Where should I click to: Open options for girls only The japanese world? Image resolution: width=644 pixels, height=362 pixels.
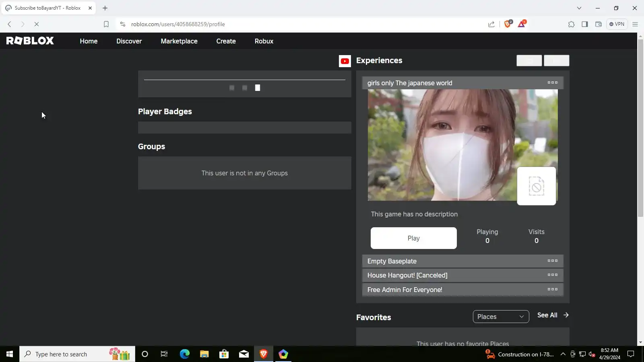click(x=553, y=82)
